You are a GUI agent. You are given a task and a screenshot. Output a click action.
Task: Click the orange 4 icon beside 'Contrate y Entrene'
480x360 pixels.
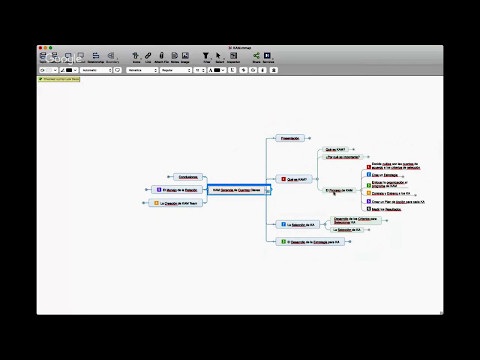coord(369,193)
